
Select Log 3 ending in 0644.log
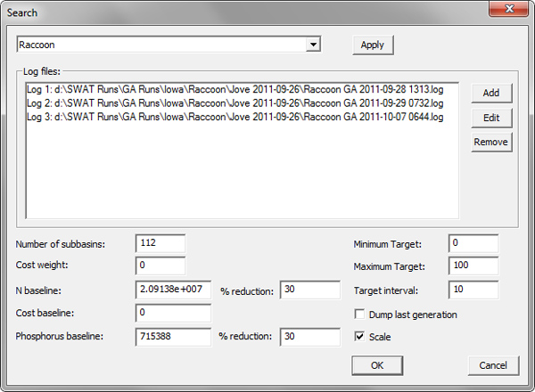235,117
